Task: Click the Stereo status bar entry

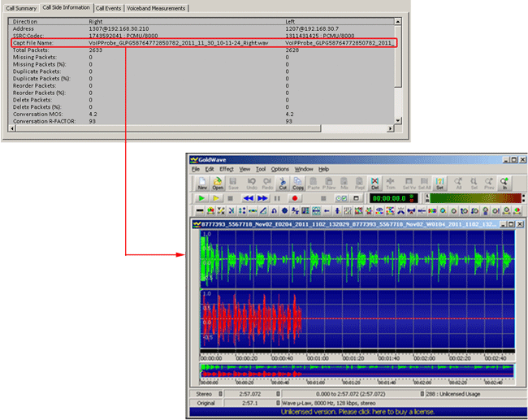Action: click(204, 394)
